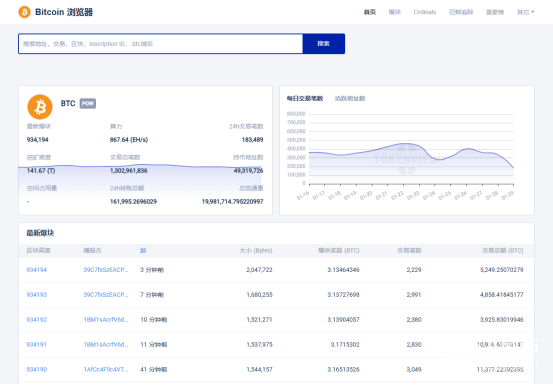Open miner address in row 934194
The height and width of the screenshot is (385, 553).
[106, 270]
